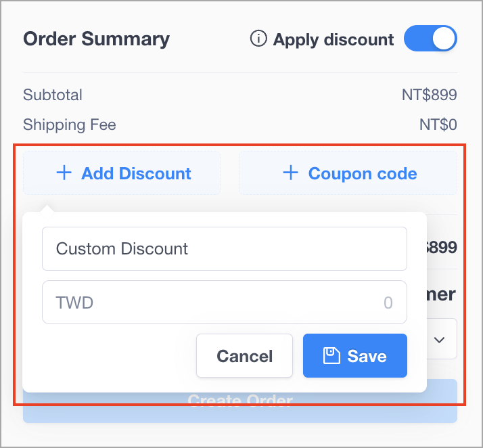Toggle the Apply discount switch off
The image size is (483, 448).
tap(430, 39)
